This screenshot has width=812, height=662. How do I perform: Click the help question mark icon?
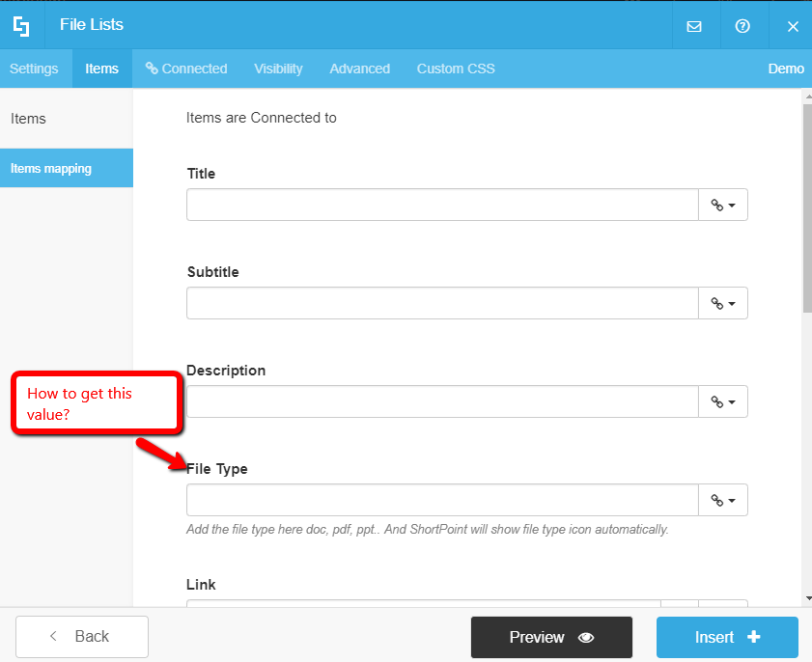pos(742,25)
